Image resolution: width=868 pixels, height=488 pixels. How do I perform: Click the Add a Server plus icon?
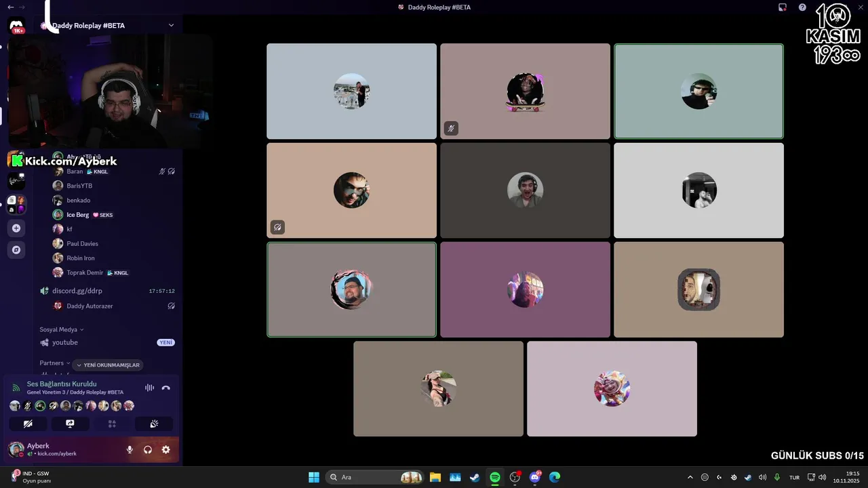[x=16, y=228]
